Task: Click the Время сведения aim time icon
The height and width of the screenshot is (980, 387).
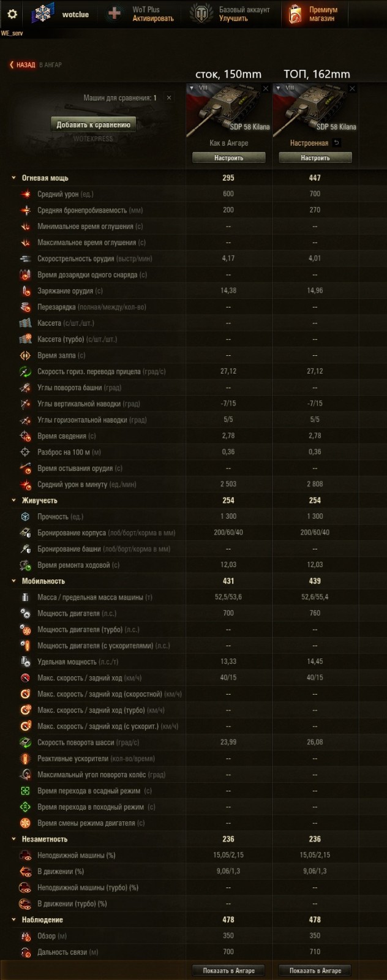Action: 24,435
